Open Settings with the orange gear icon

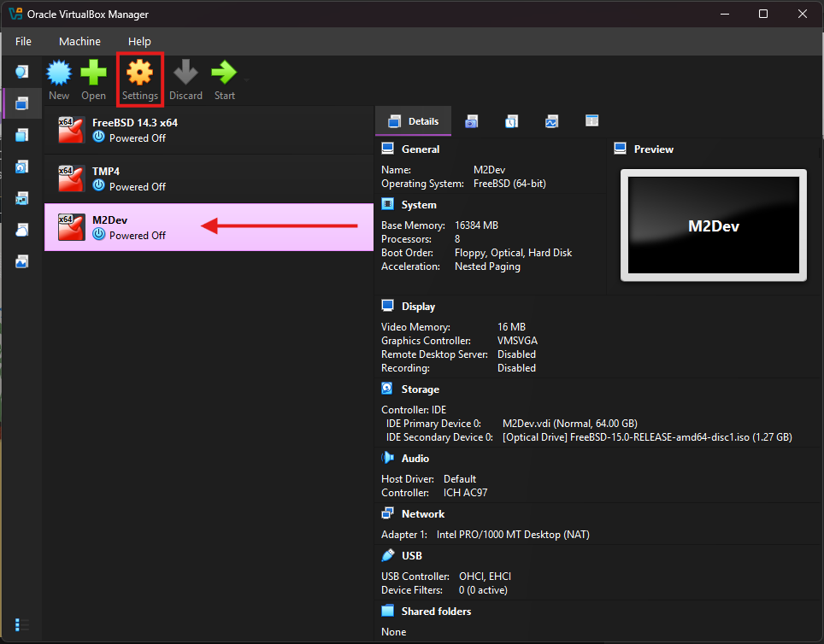click(x=139, y=74)
